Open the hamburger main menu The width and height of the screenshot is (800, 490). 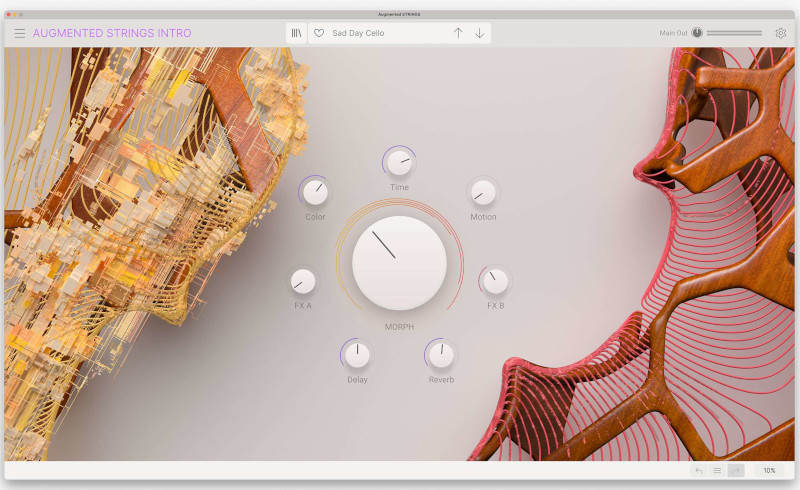point(19,33)
